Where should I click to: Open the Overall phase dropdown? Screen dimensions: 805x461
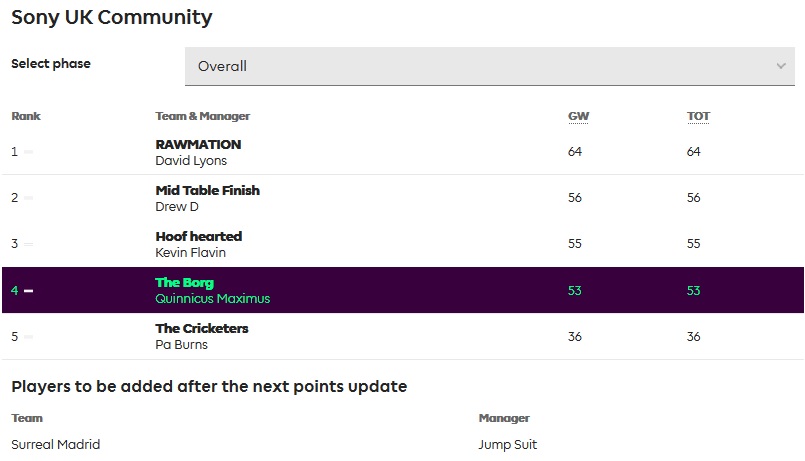click(x=489, y=66)
